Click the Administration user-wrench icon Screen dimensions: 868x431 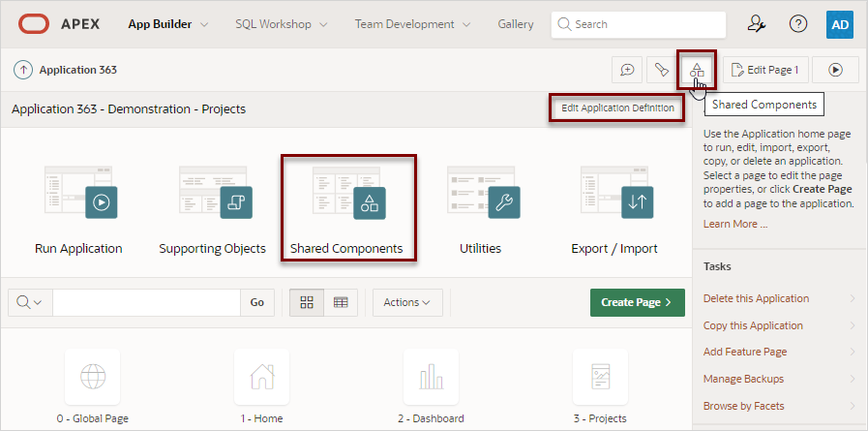pos(757,24)
